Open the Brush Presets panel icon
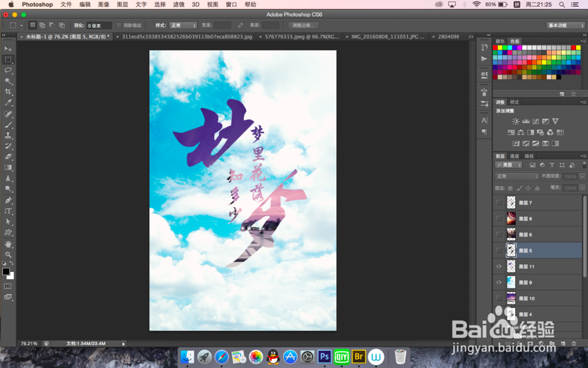This screenshot has height=368, width=588. click(484, 103)
